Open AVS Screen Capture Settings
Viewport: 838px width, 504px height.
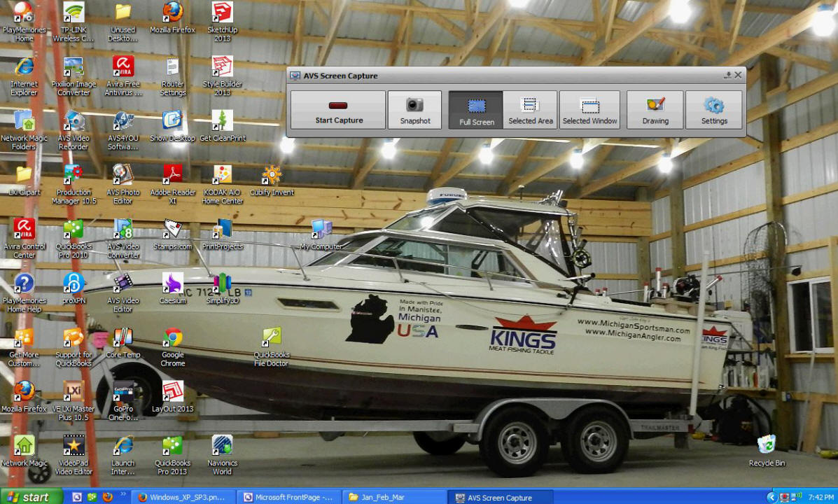click(x=713, y=110)
